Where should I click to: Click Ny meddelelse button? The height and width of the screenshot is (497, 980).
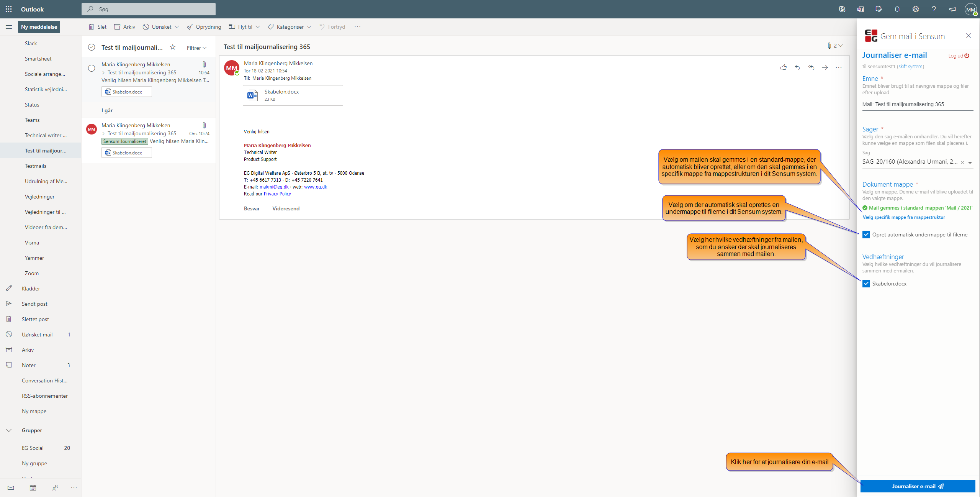click(x=39, y=27)
